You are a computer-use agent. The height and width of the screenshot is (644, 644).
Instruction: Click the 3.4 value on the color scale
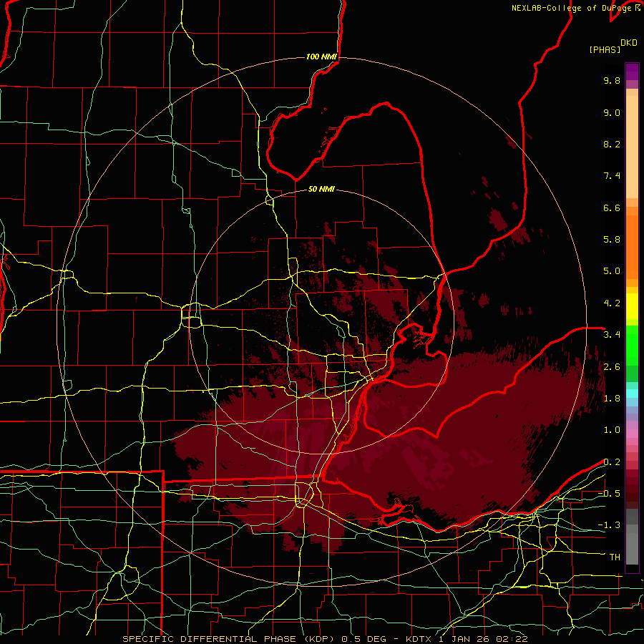coord(612,335)
